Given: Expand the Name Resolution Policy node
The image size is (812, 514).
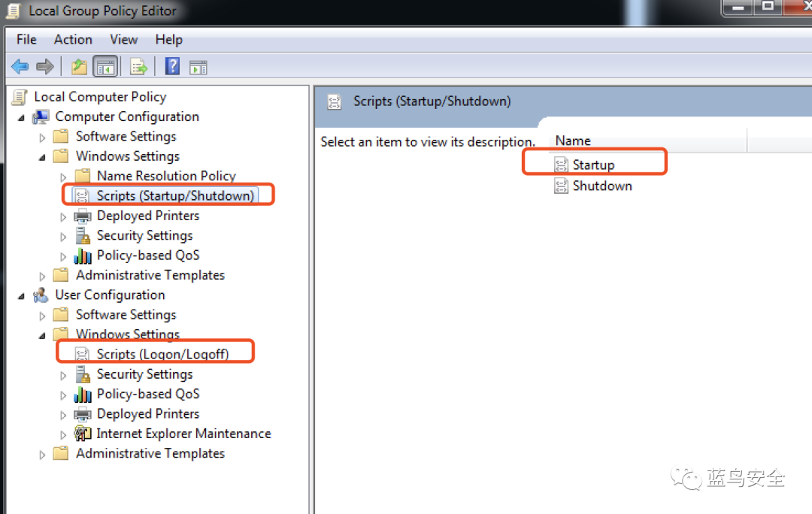Looking at the screenshot, I should coord(63,177).
